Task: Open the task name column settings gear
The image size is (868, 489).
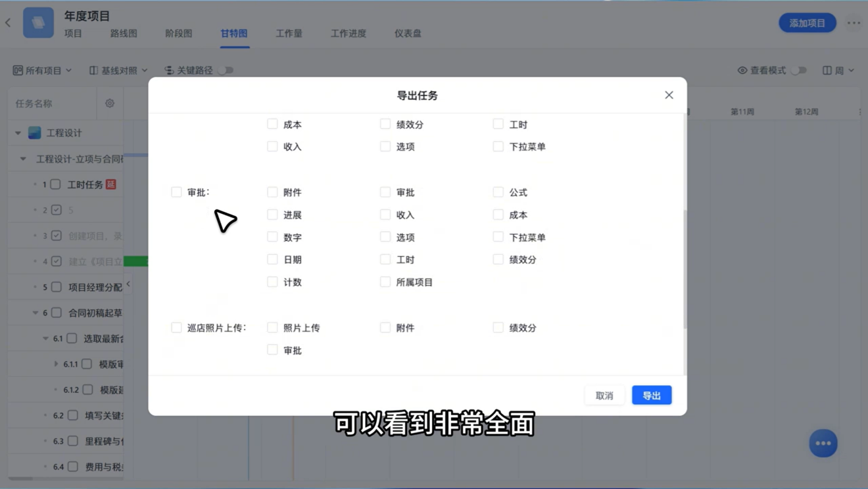Action: [110, 103]
